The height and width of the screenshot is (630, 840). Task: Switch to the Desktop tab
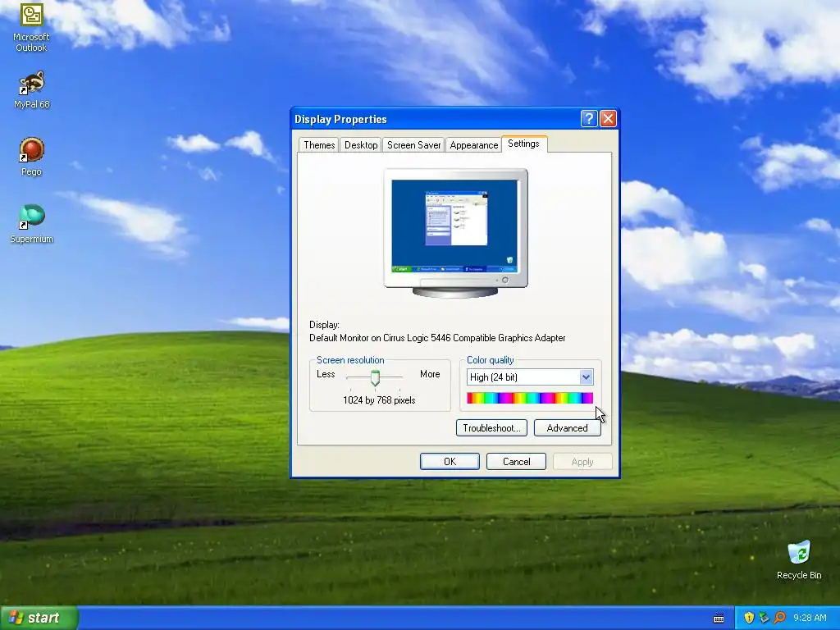point(361,145)
